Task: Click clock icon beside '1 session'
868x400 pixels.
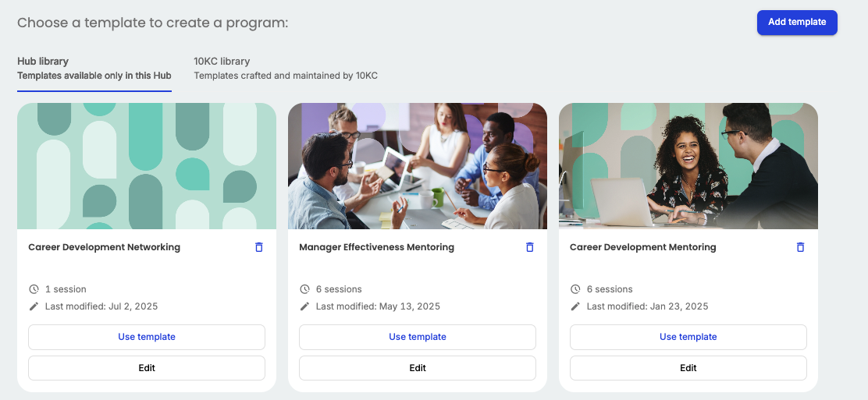Action: pyautogui.click(x=34, y=289)
